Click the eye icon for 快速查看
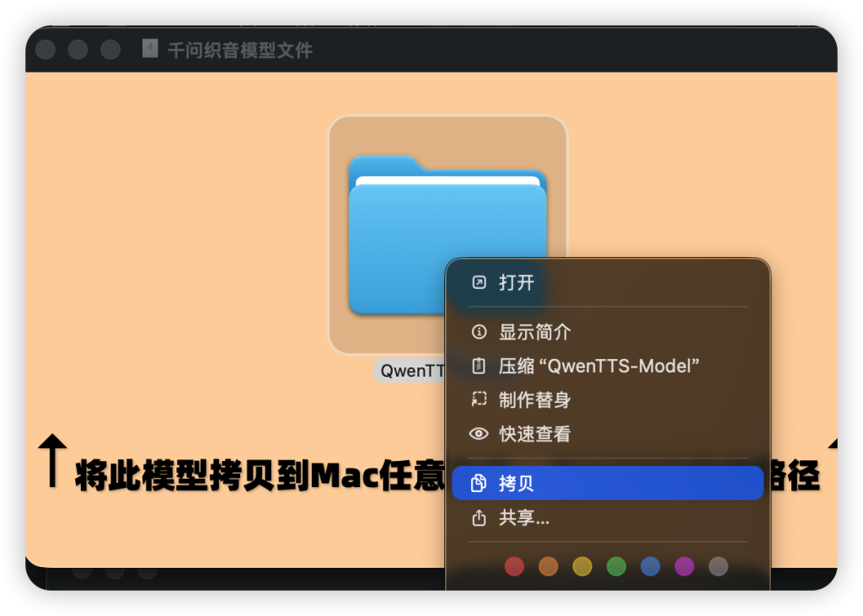 (x=479, y=434)
